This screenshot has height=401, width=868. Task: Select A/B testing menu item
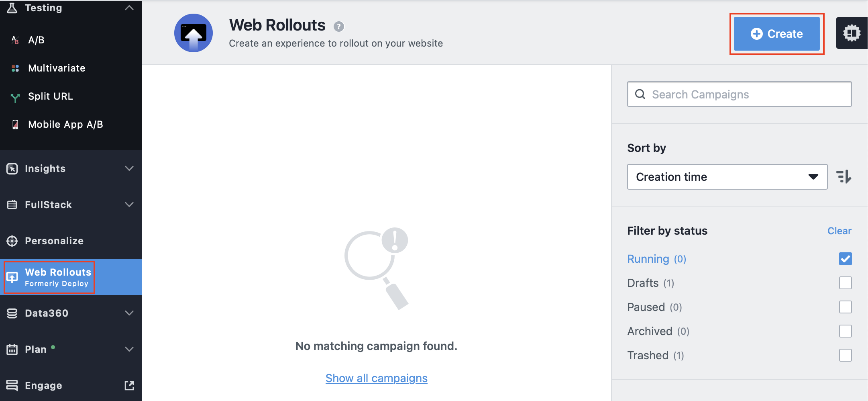click(x=36, y=40)
